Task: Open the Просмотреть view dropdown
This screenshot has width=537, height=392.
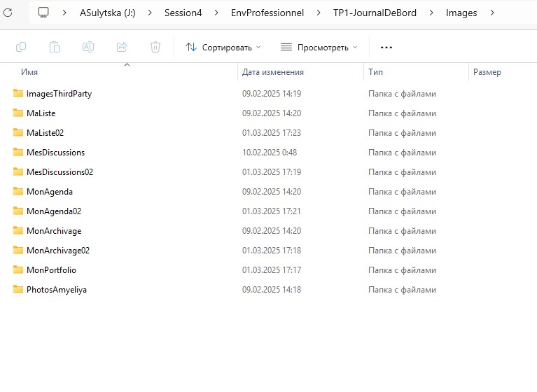Action: coord(319,47)
